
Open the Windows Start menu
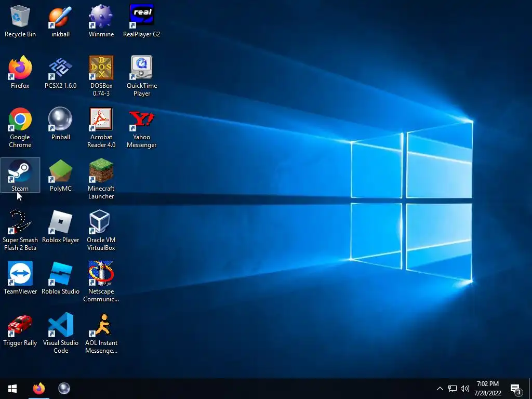click(12, 389)
